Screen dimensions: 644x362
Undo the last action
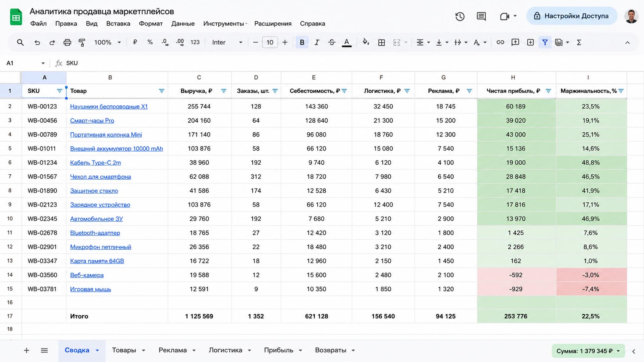[x=37, y=42]
